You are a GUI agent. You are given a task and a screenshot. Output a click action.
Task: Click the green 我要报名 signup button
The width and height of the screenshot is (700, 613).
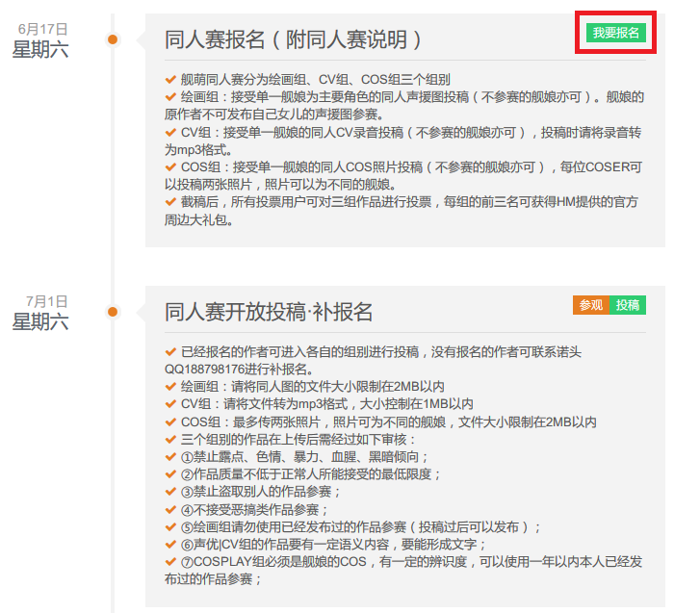click(615, 33)
